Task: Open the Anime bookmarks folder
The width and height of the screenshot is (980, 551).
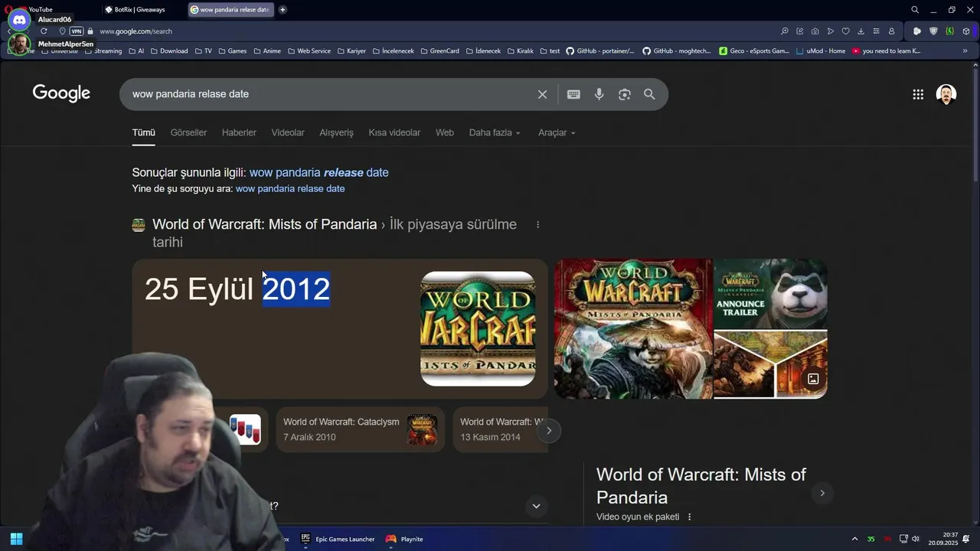Action: pos(267,51)
